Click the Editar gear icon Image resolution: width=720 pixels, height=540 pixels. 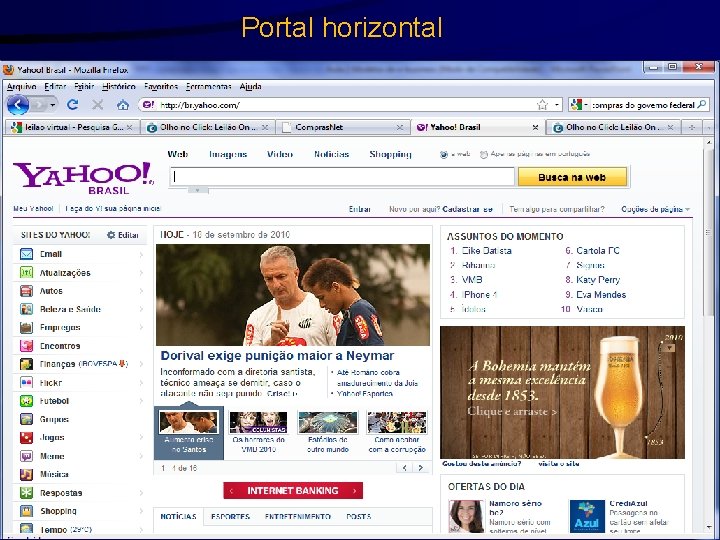coord(111,235)
